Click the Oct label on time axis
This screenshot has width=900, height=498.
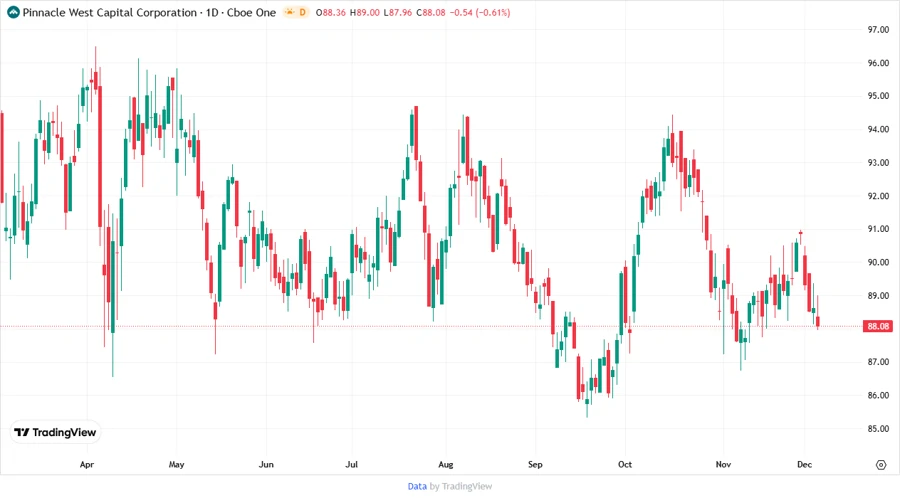tap(624, 465)
